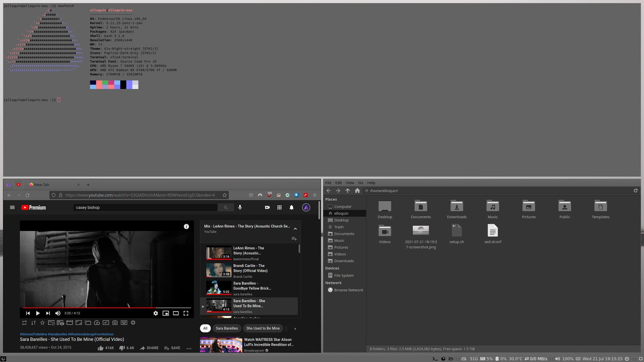The image size is (644, 362).
Task: Open the Create video camera icon
Action: (x=267, y=207)
